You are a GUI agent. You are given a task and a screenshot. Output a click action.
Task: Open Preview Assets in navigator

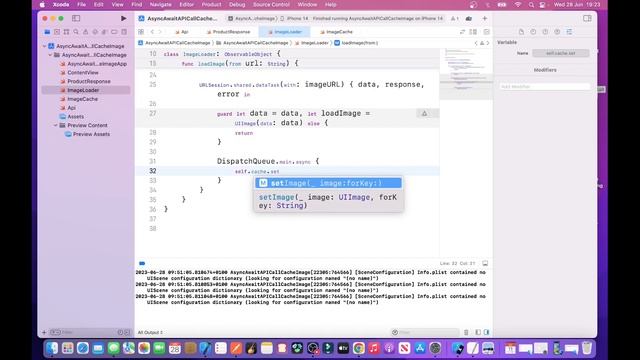(91, 134)
